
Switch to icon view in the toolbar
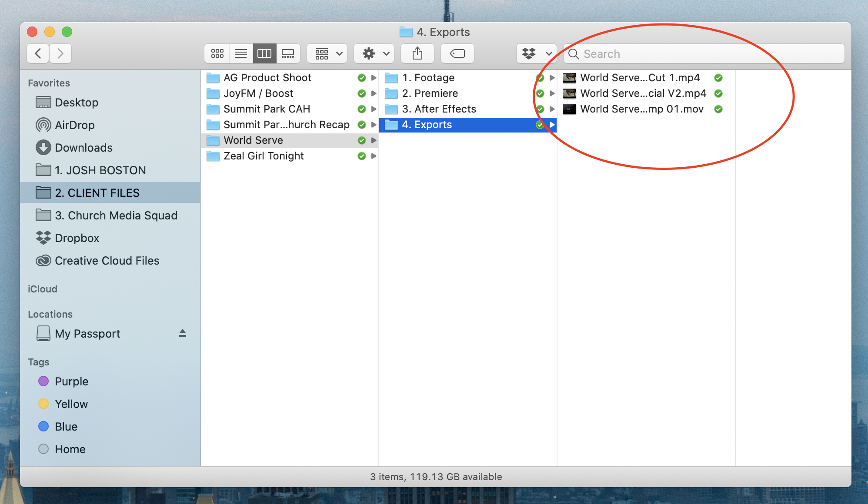pos(217,53)
